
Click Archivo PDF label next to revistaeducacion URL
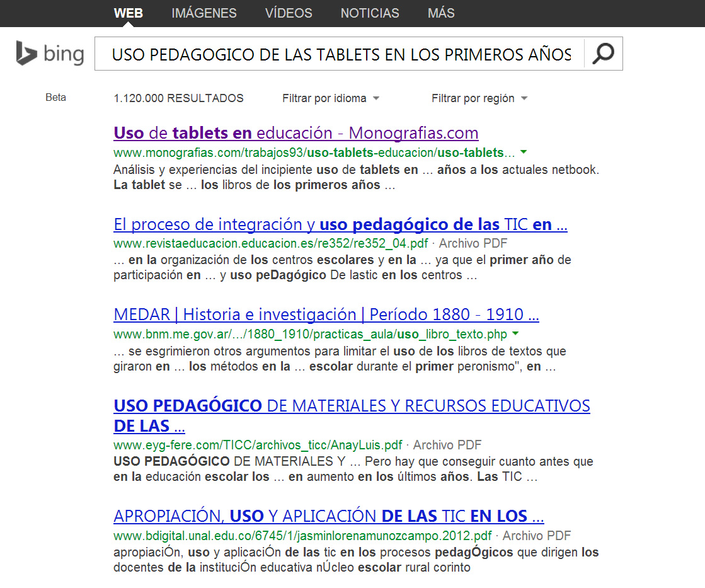(473, 243)
